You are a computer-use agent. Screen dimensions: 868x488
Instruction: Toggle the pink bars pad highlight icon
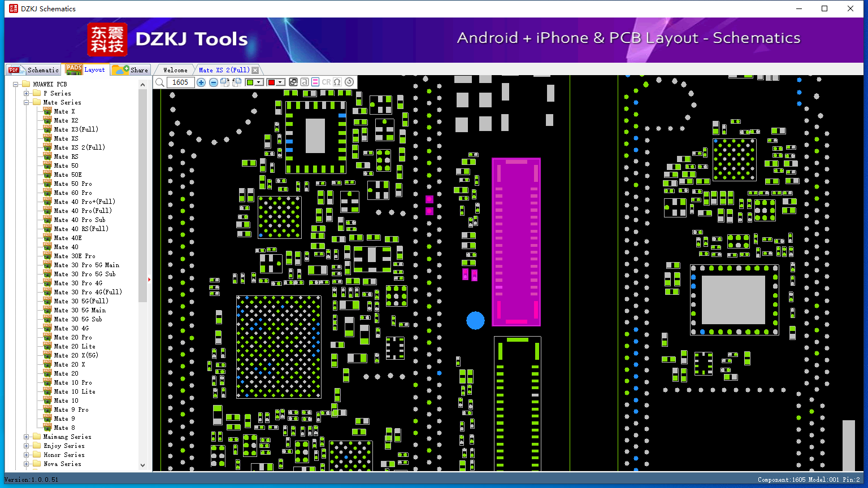[x=315, y=82]
